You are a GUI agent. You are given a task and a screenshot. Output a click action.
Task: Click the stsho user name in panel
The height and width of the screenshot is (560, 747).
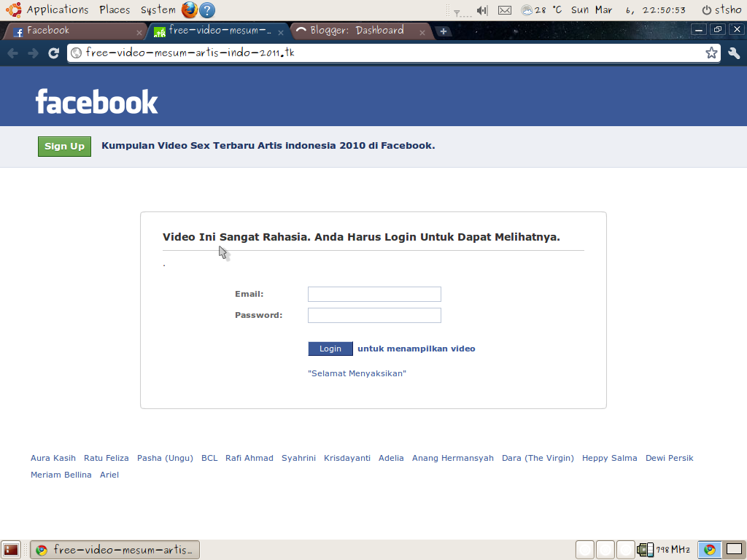728,10
